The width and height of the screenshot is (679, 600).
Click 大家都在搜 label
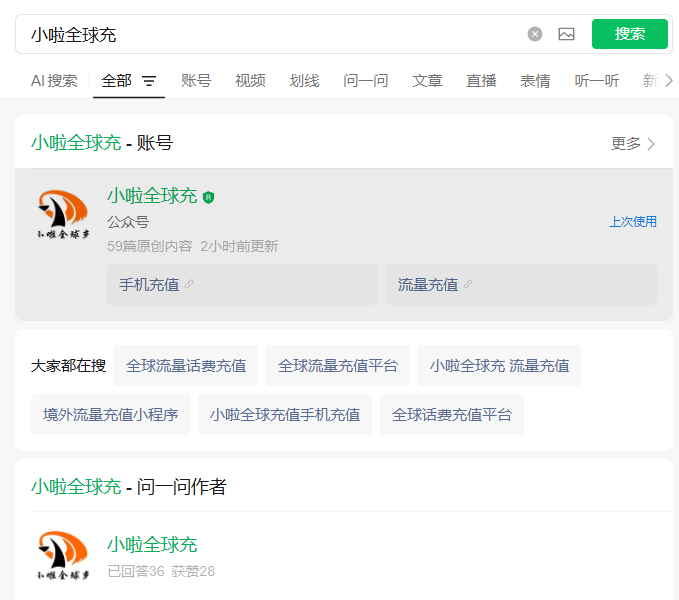[68, 365]
